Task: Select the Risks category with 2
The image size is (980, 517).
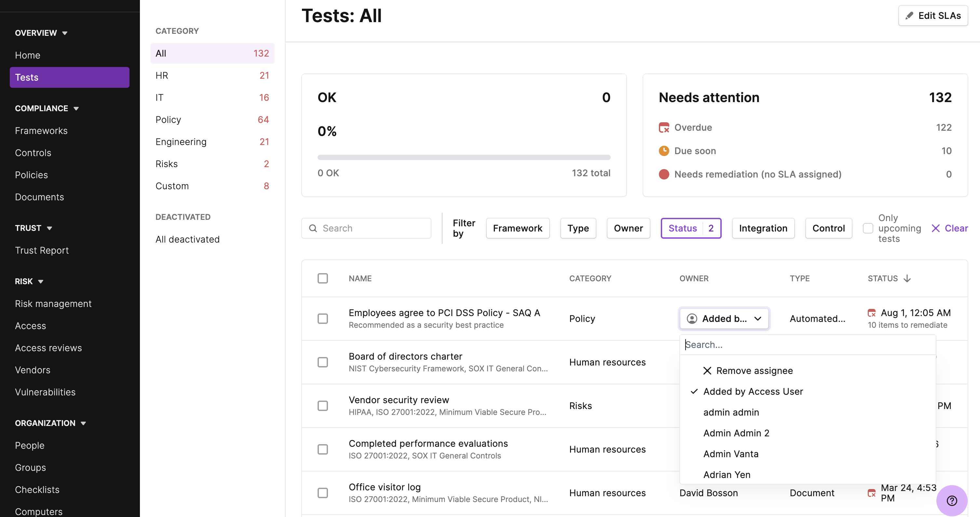Action: (212, 164)
